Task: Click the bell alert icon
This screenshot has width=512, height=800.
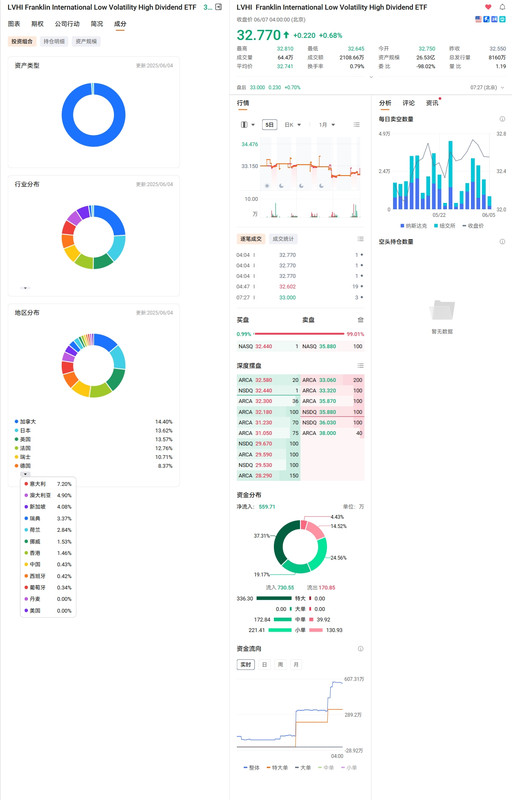Action: coord(502,7)
